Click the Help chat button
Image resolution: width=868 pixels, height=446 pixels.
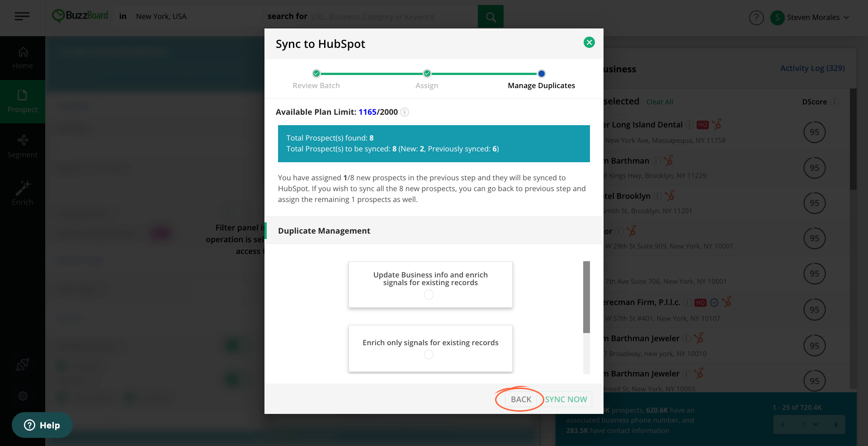tap(42, 425)
